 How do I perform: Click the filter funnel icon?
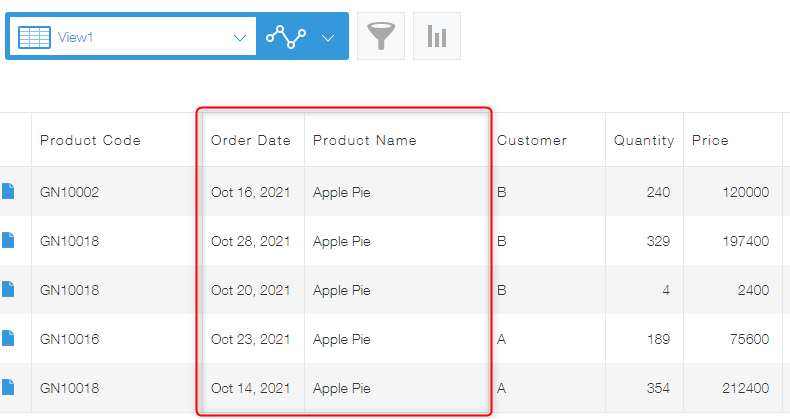[x=381, y=37]
